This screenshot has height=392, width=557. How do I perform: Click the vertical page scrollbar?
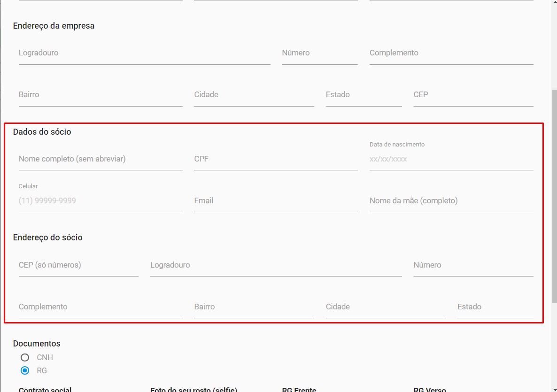(554, 188)
